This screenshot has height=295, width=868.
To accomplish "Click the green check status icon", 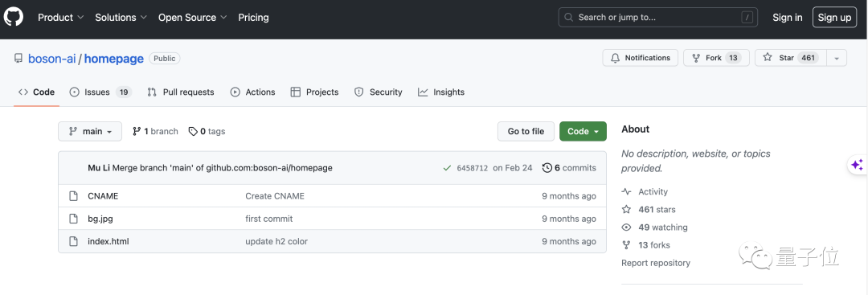I will pos(448,168).
